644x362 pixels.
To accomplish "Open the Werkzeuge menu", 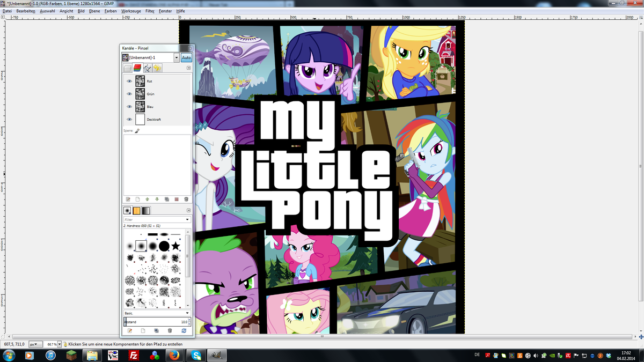I will [131, 11].
